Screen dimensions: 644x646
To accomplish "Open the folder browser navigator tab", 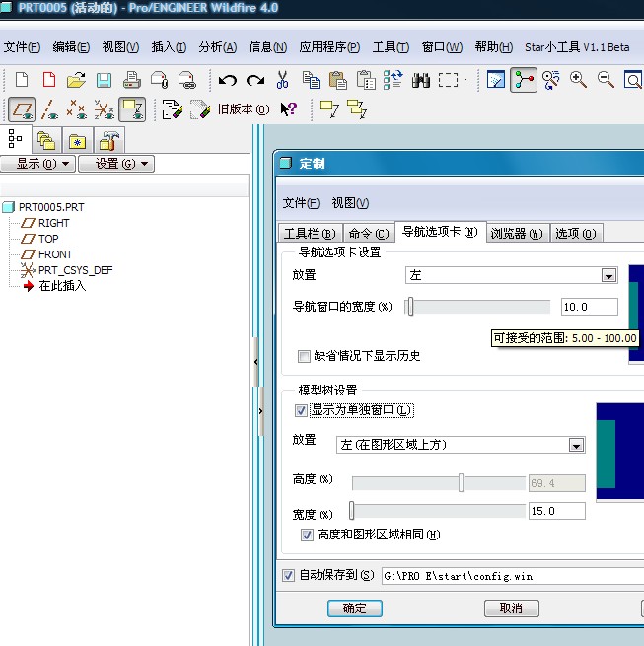I will click(46, 140).
